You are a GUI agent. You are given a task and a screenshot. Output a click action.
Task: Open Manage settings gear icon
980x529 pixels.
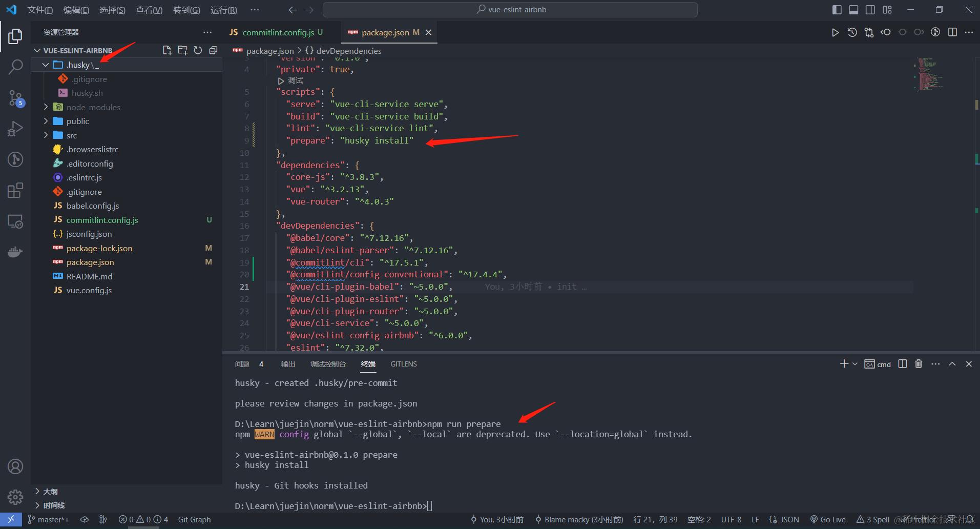click(15, 497)
